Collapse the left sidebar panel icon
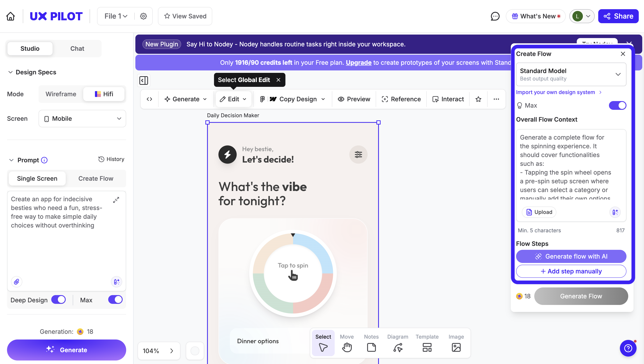This screenshot has height=364, width=644. pyautogui.click(x=144, y=80)
